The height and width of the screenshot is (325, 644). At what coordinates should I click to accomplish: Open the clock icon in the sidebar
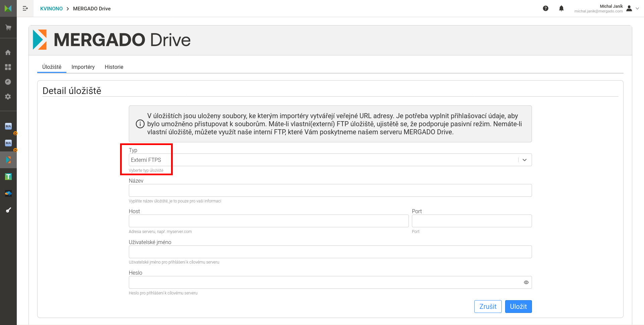click(x=8, y=82)
